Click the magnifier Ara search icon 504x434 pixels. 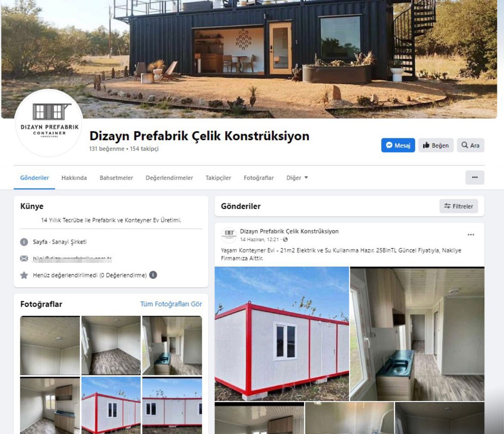tap(464, 145)
